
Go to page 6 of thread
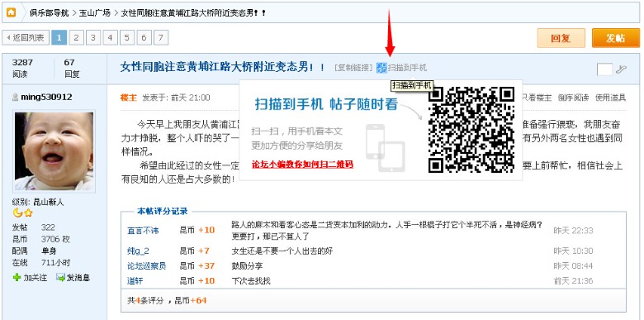click(x=144, y=38)
